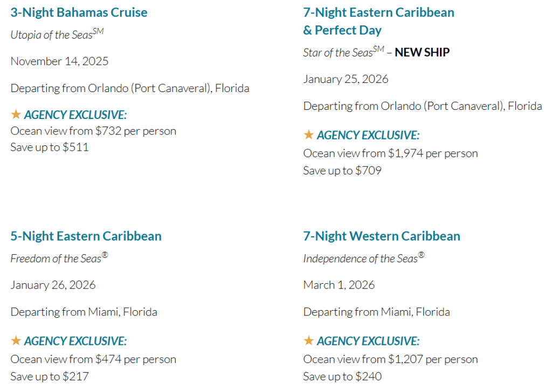Viewport: 552px width, 392px height.
Task: Click the January 25, 2026 sailing date
Action: pos(346,79)
